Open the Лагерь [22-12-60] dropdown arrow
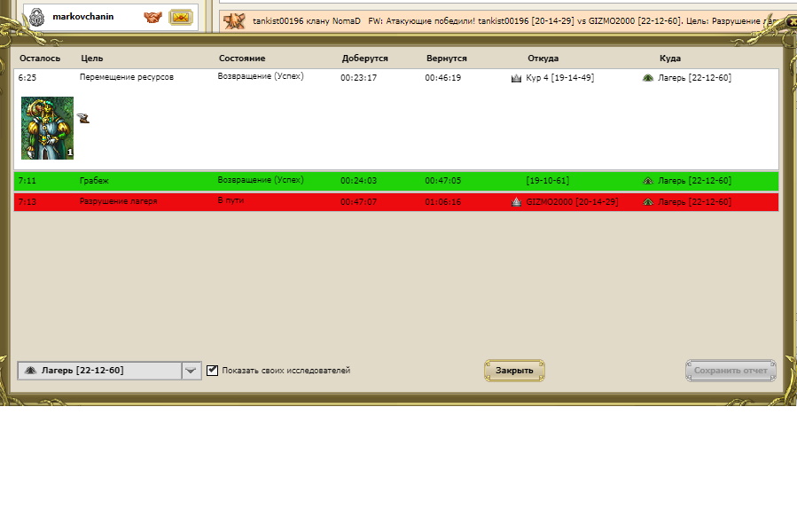The height and width of the screenshot is (532, 797). (191, 371)
